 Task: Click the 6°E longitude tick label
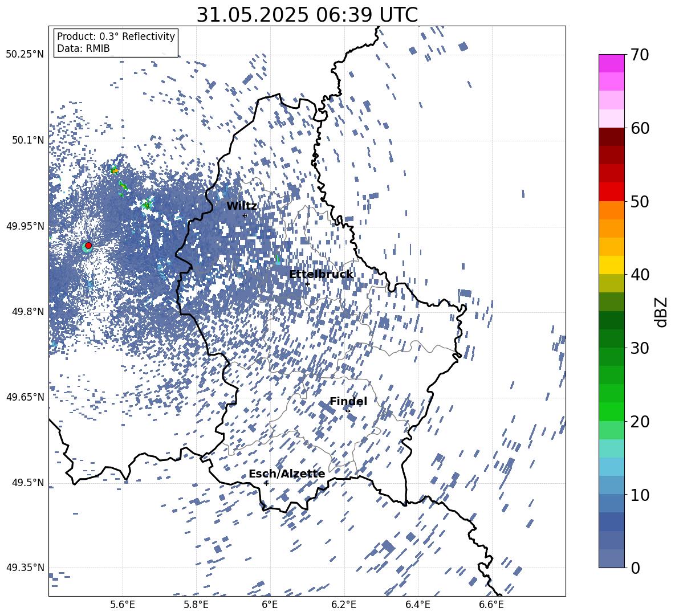(270, 605)
